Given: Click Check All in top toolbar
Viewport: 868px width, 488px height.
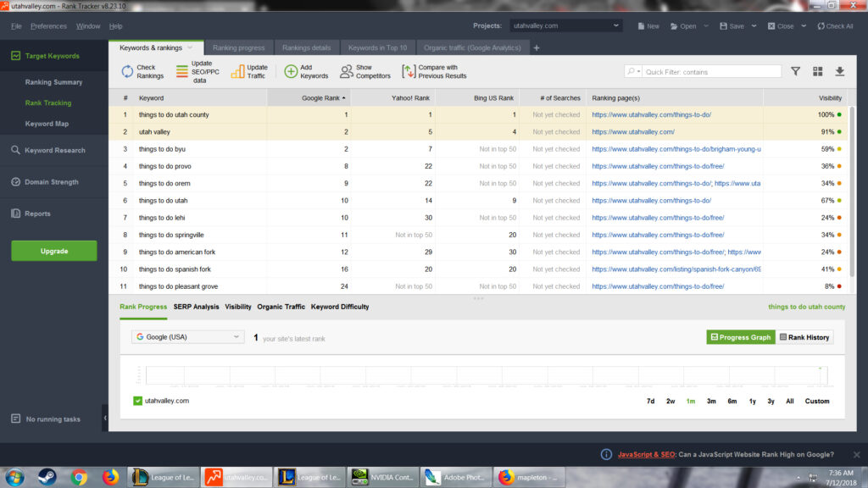Looking at the screenshot, I should pos(835,26).
